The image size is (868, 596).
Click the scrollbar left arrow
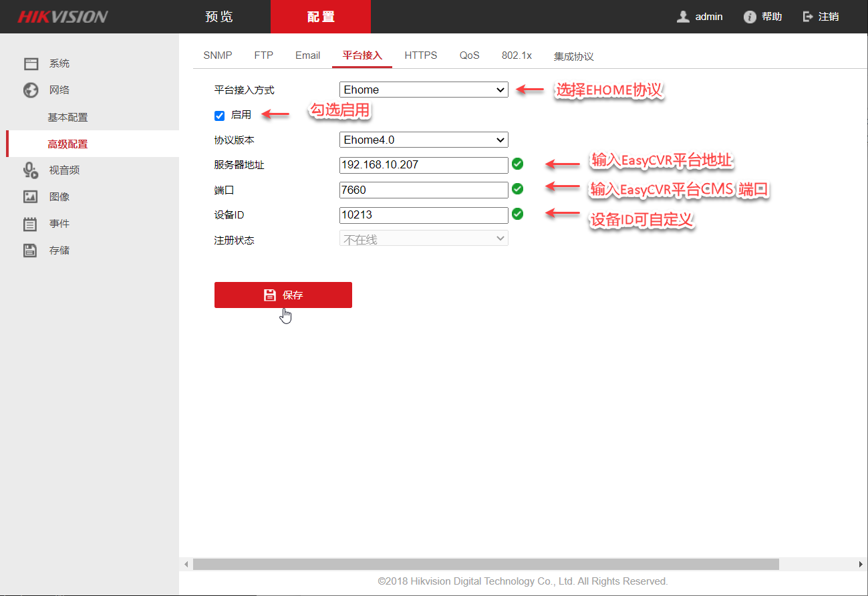186,565
